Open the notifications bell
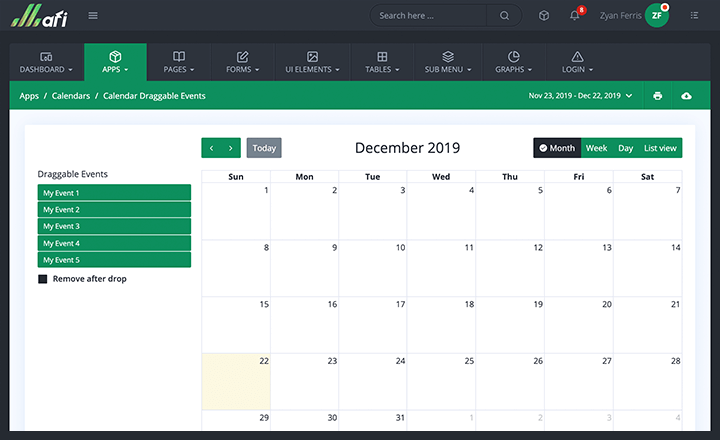Image resolution: width=720 pixels, height=440 pixels. (574, 15)
